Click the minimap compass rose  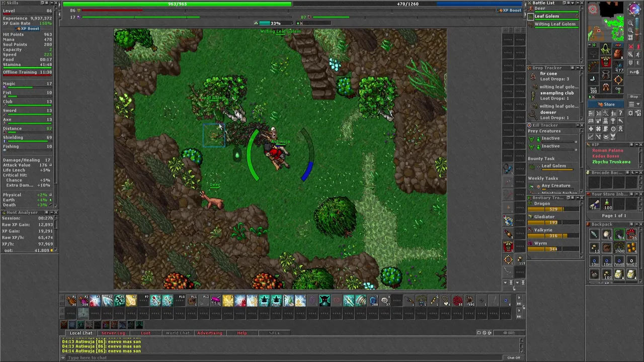[635, 9]
